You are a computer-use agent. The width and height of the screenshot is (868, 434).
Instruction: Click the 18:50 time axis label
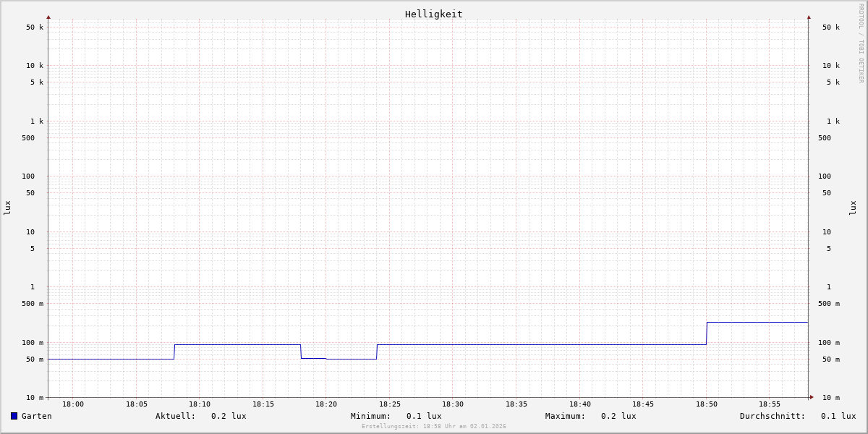coord(707,404)
